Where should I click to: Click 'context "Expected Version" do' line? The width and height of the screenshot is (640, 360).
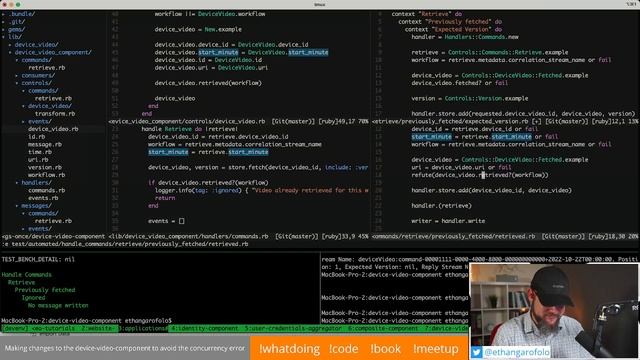[x=453, y=29]
